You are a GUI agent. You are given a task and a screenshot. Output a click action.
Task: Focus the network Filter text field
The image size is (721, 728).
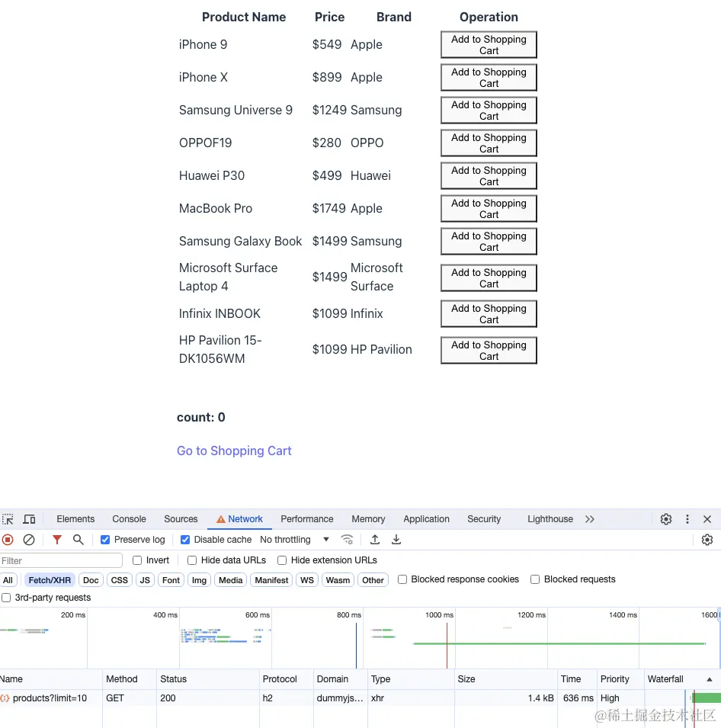point(61,561)
